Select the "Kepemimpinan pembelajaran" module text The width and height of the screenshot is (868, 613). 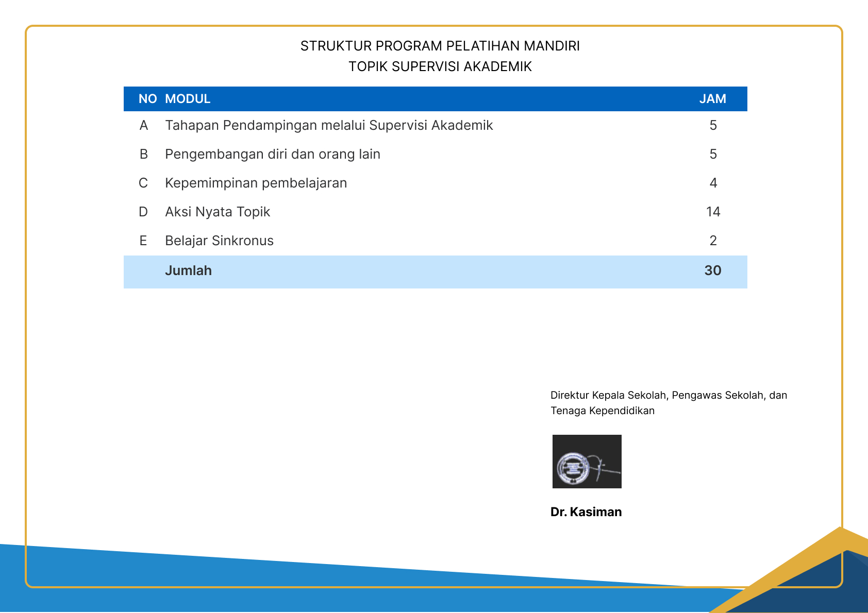click(256, 183)
